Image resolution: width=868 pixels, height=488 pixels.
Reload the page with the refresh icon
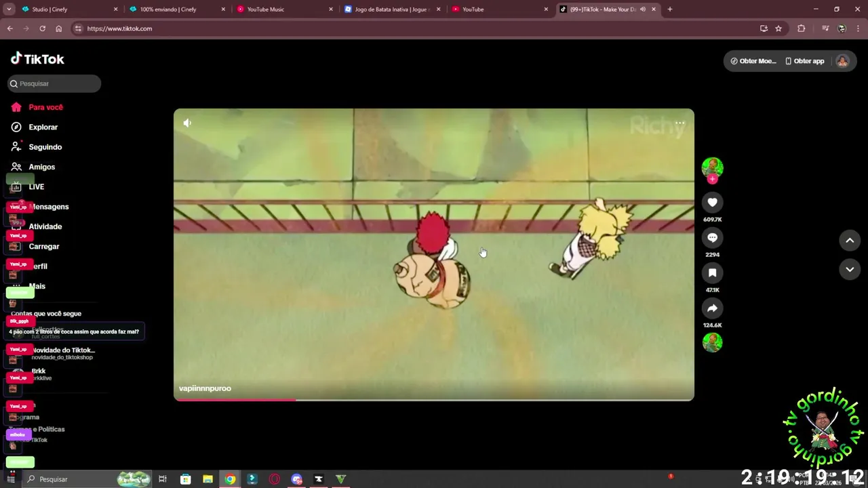(x=42, y=28)
